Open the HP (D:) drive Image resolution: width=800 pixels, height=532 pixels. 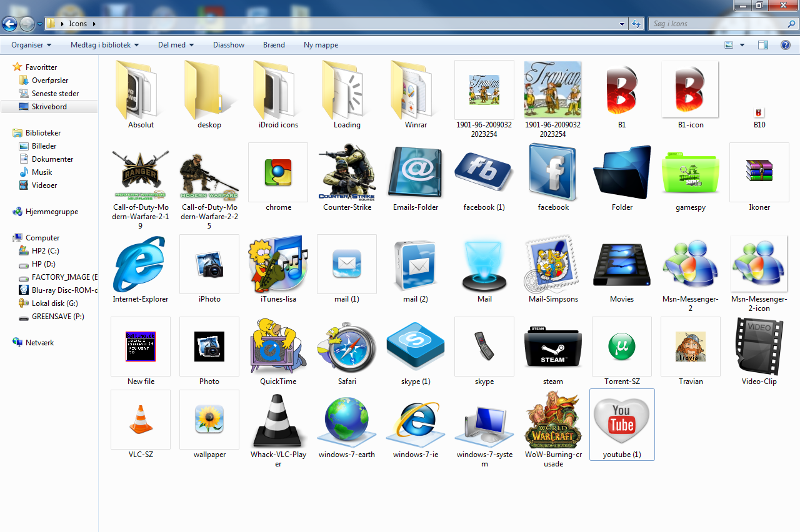click(x=37, y=264)
